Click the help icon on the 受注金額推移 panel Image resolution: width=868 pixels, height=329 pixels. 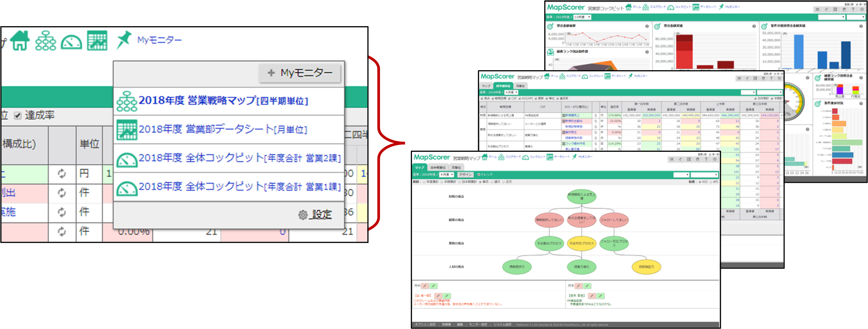pos(647,26)
